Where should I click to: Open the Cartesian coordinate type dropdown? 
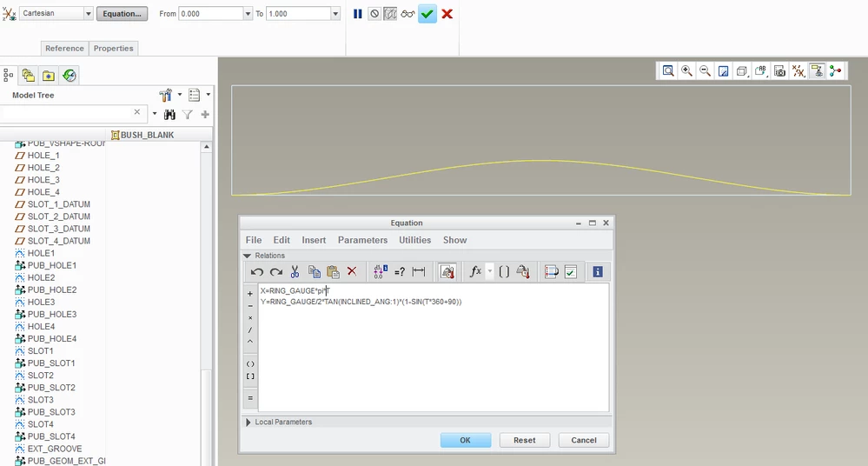(88, 14)
